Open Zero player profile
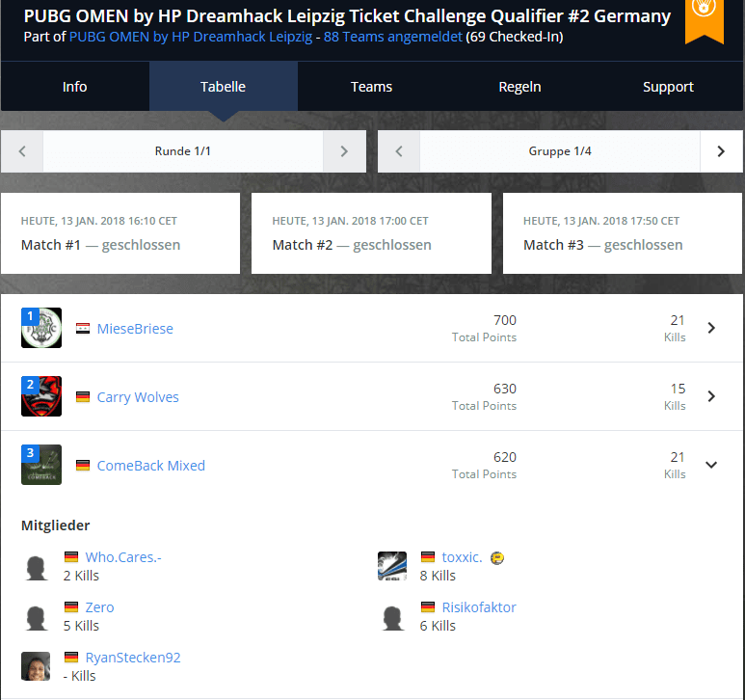 point(100,607)
